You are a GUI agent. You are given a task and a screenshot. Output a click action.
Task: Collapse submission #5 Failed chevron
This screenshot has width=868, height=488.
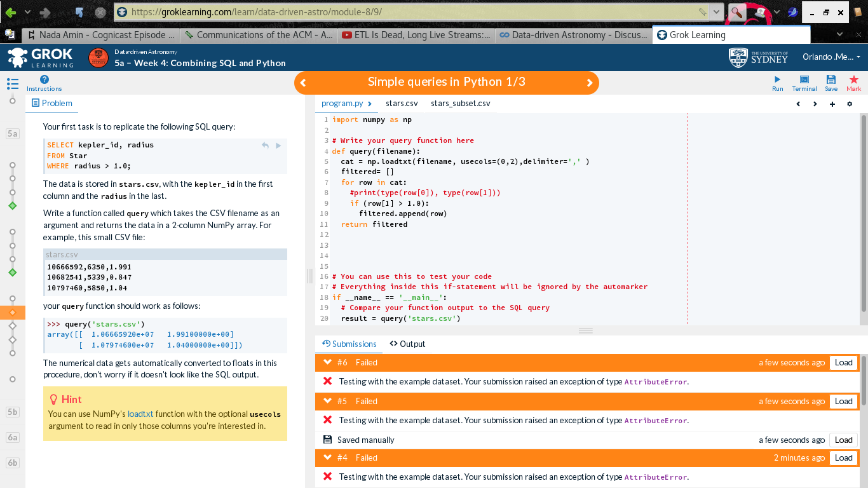[x=328, y=401]
